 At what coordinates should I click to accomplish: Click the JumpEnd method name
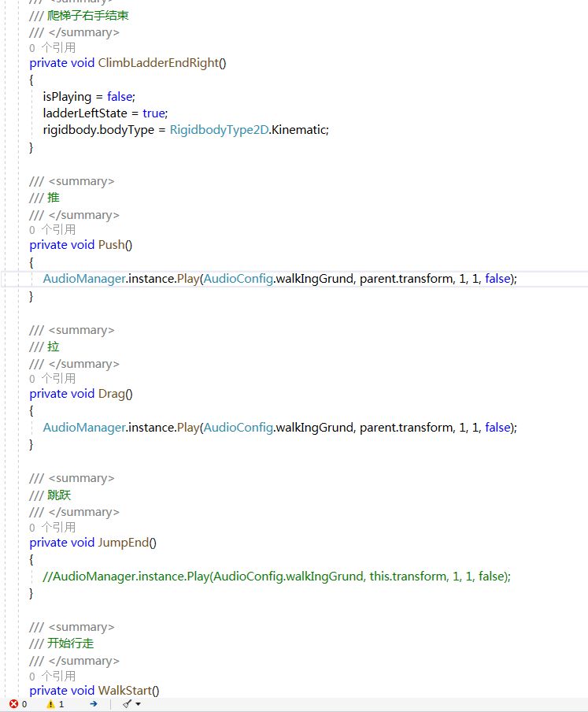(x=124, y=543)
